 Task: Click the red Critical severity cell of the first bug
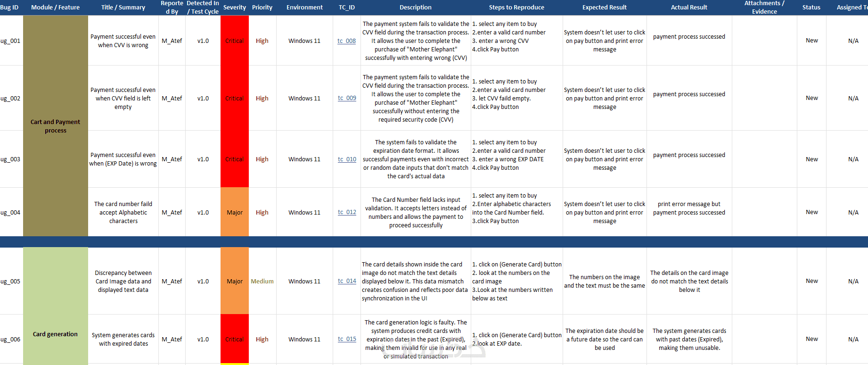point(235,41)
